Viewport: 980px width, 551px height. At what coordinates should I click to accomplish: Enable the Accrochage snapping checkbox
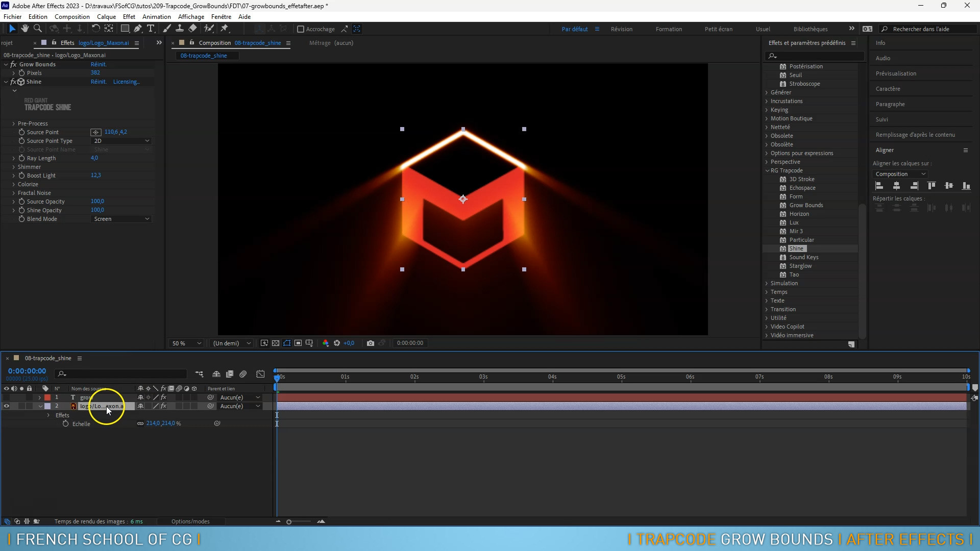click(301, 29)
